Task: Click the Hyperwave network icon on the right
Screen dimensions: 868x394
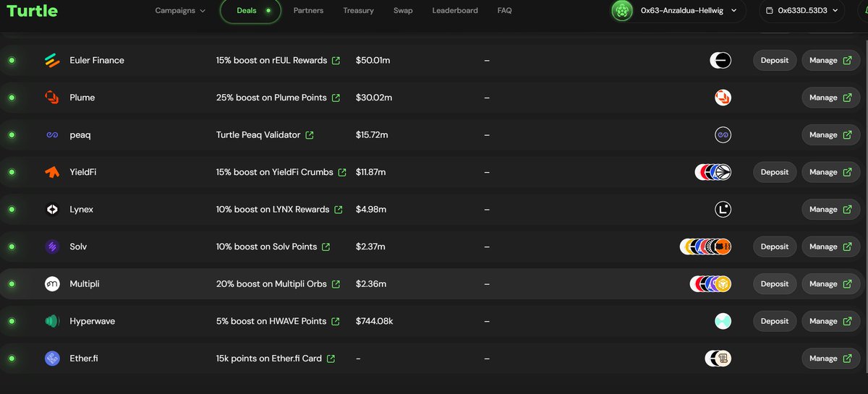Action: (x=723, y=321)
